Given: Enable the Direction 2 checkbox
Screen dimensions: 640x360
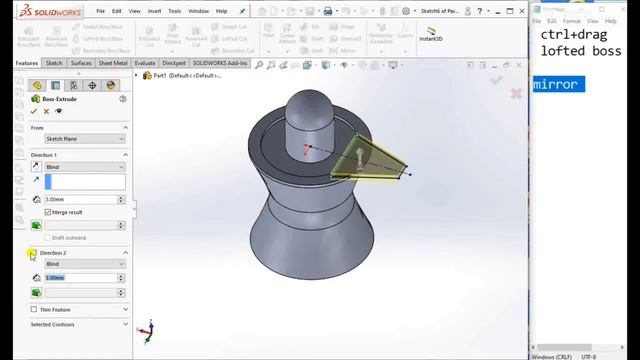Looking at the screenshot, I should pos(33,253).
